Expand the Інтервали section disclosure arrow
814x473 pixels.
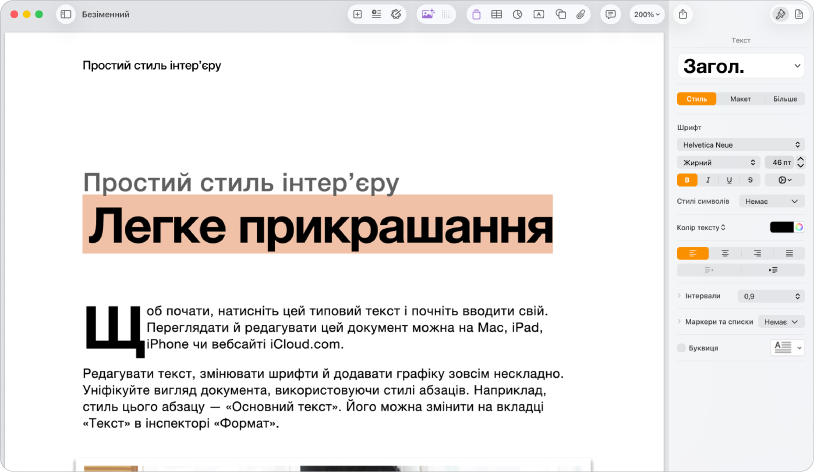(x=679, y=296)
